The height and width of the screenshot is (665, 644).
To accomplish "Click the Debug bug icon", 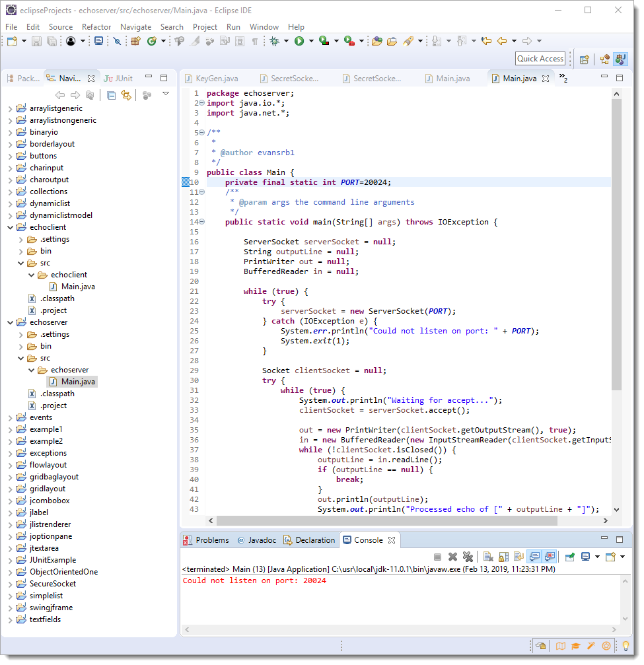I will tap(275, 41).
